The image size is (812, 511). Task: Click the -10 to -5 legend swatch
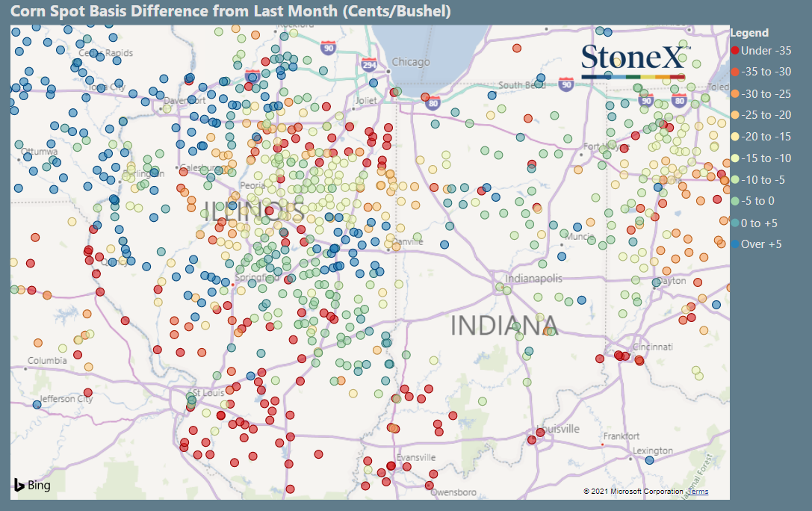(x=735, y=179)
